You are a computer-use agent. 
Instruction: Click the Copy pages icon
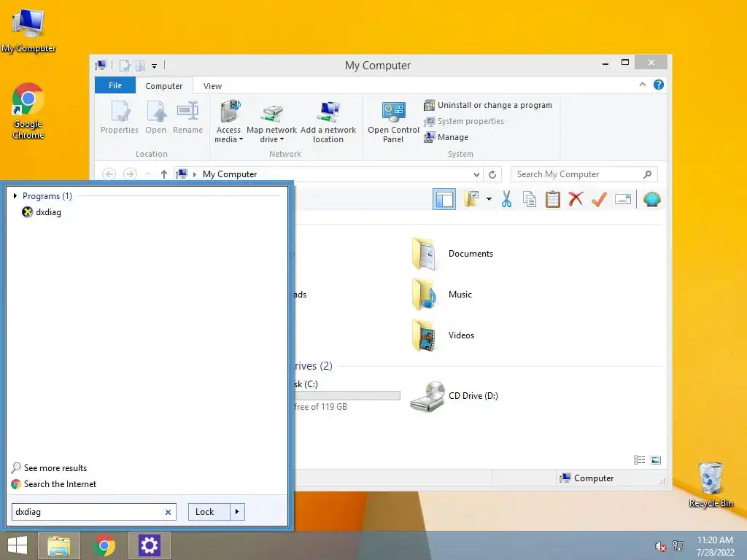(x=530, y=199)
